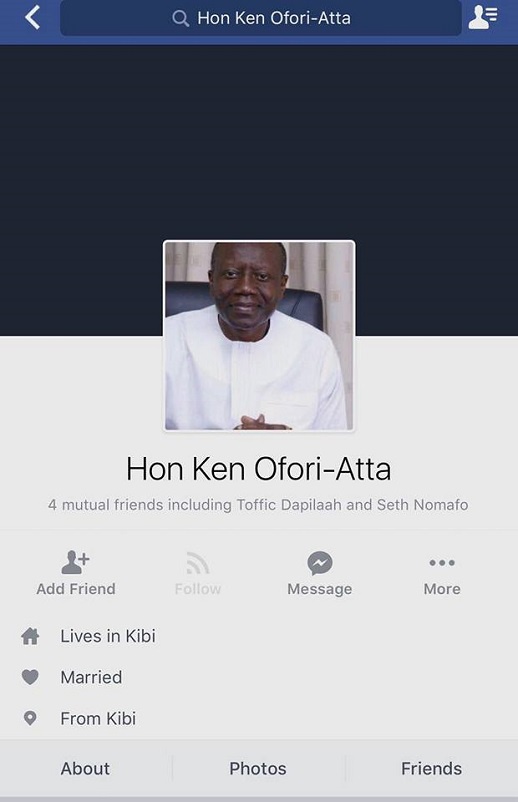This screenshot has height=802, width=518.
Task: Open the More three-dots menu
Action: (x=442, y=563)
